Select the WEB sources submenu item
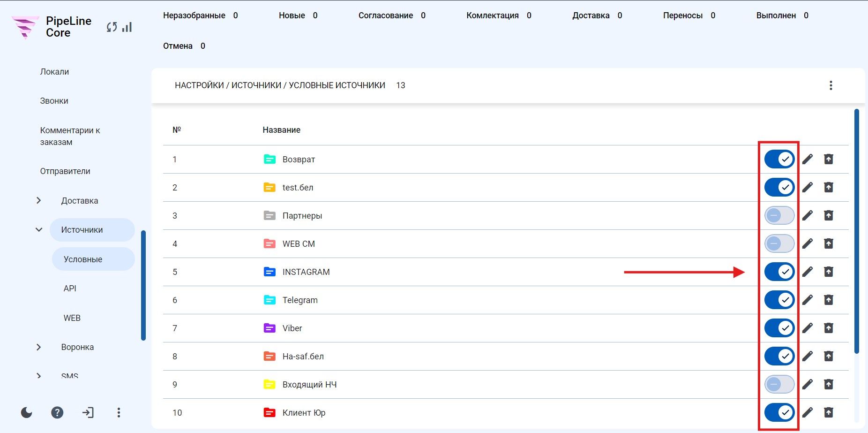 pyautogui.click(x=72, y=318)
